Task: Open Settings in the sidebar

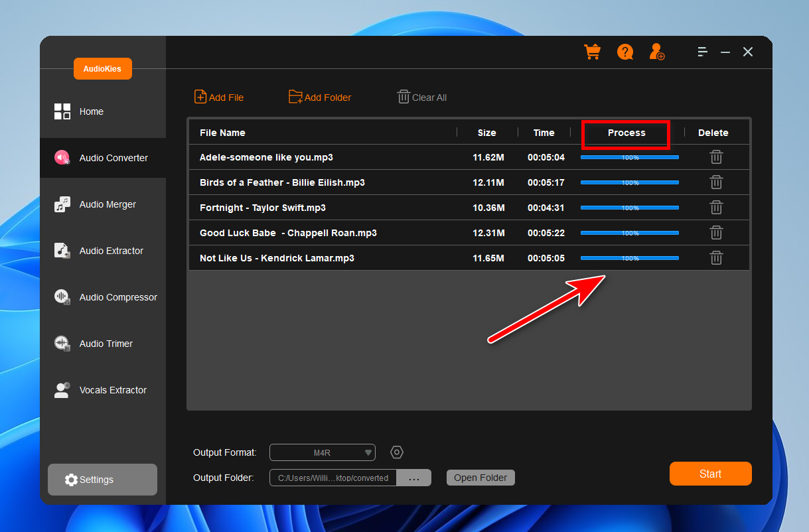Action: coord(102,480)
